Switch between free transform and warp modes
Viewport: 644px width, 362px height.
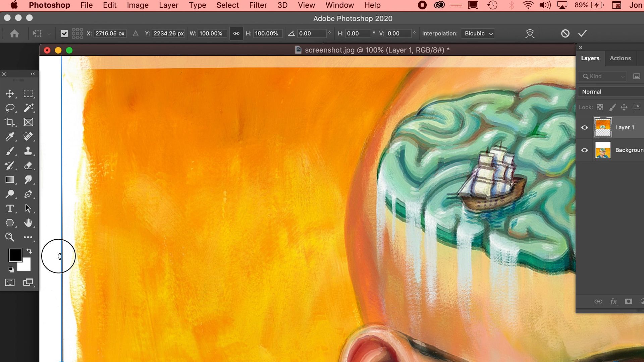tap(530, 34)
